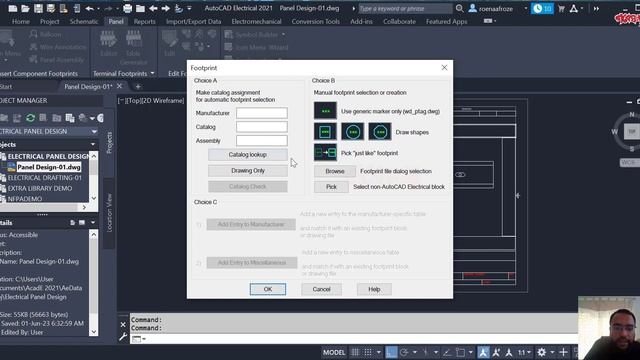Toggle polar tracking in status bar
The width and height of the screenshot is (640, 360).
coord(404,352)
